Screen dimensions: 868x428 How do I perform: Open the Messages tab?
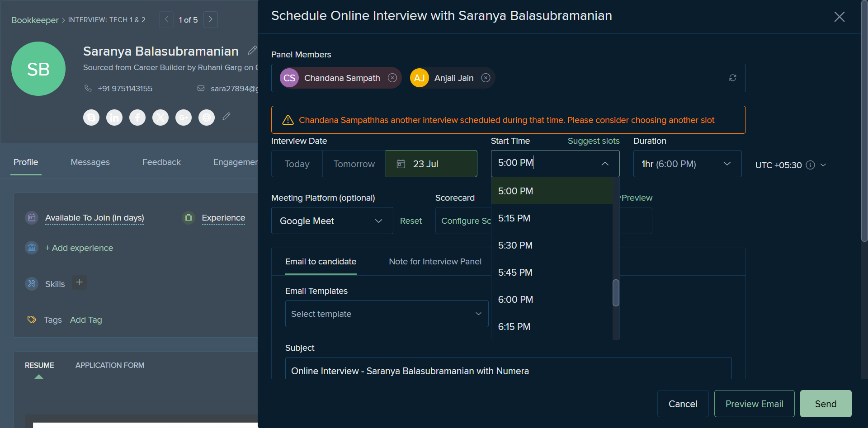tap(90, 162)
